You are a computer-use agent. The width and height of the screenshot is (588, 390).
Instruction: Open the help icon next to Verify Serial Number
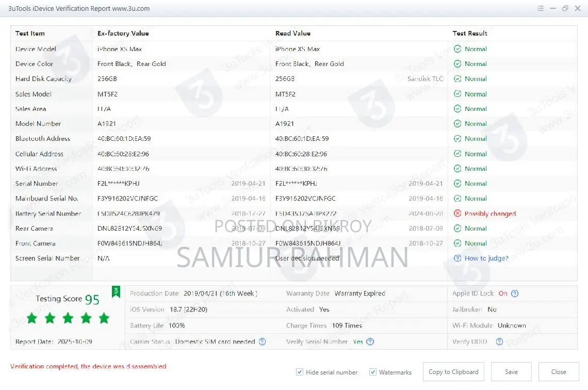point(370,342)
